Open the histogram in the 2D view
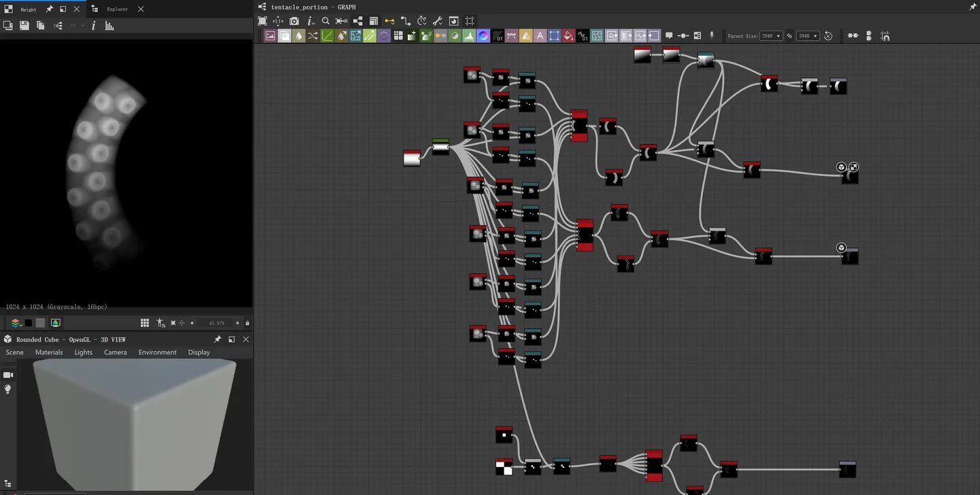 point(110,26)
